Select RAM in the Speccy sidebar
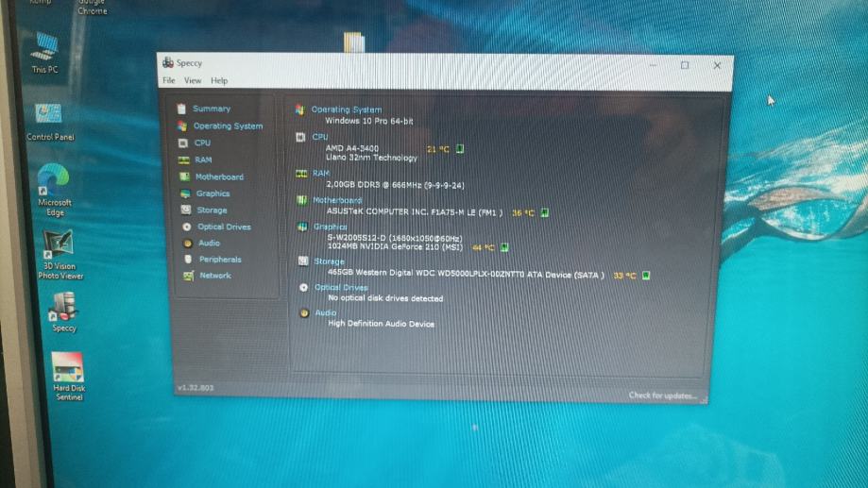 [203, 160]
